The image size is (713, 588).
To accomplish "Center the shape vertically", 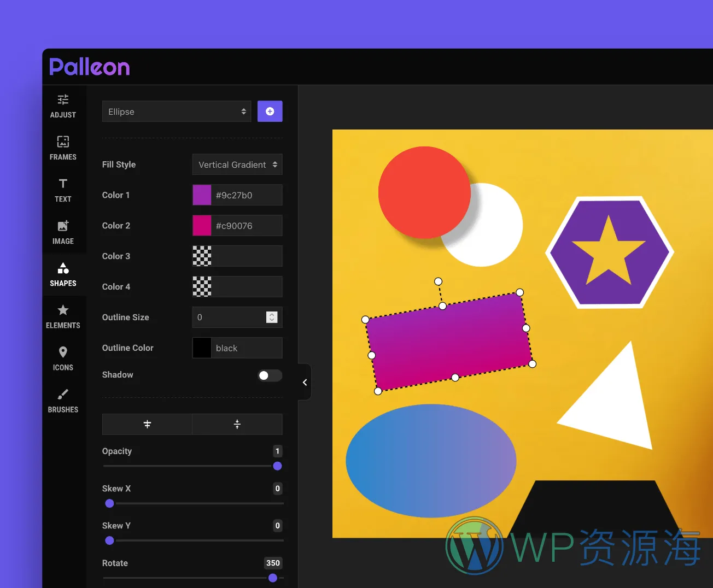I will [x=237, y=424].
